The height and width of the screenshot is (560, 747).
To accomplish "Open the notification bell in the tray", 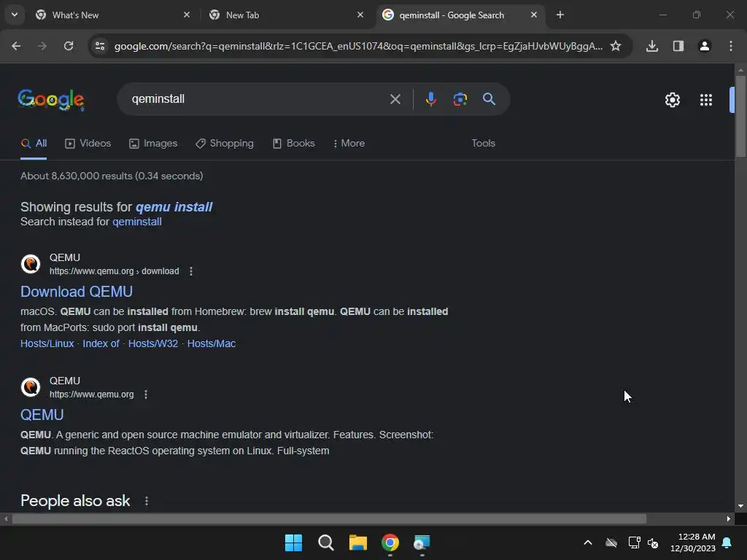I will pos(727,542).
